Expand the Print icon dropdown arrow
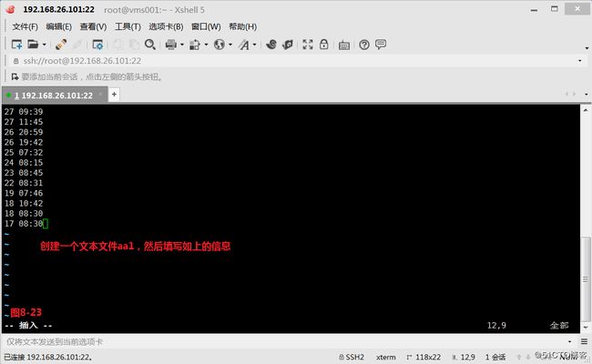This screenshot has height=364, width=592. pos(182,45)
